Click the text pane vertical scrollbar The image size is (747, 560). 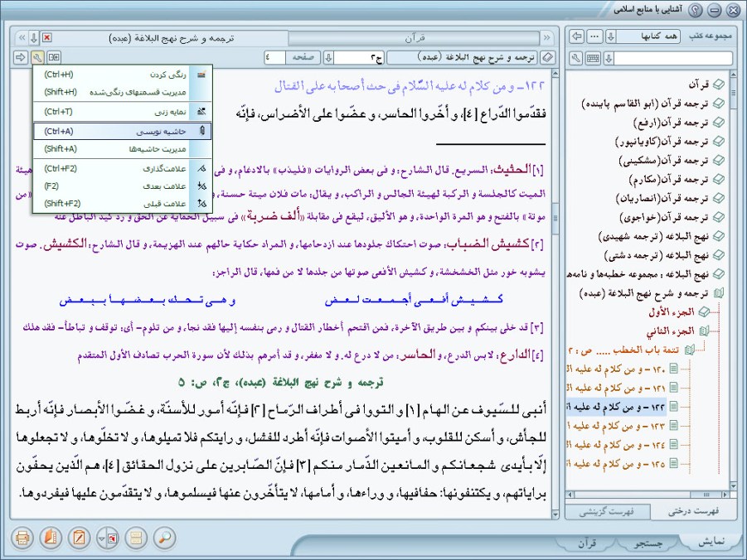click(555, 294)
